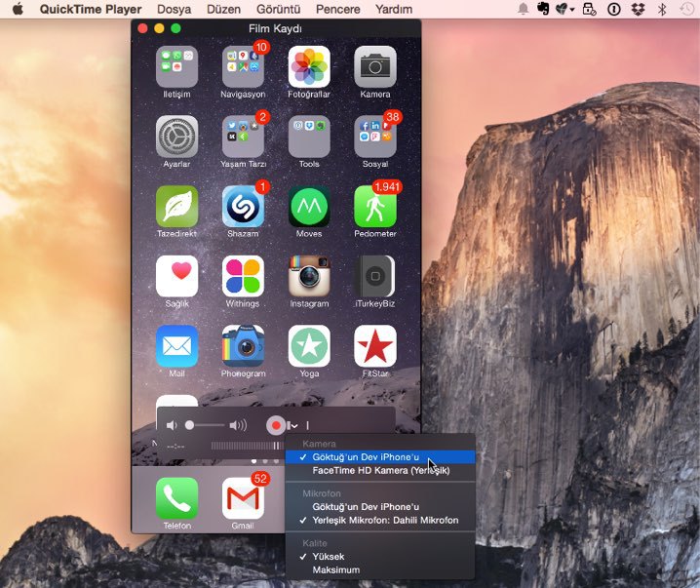Close the Film Kaydı window
The width and height of the screenshot is (700, 588).
point(142,28)
